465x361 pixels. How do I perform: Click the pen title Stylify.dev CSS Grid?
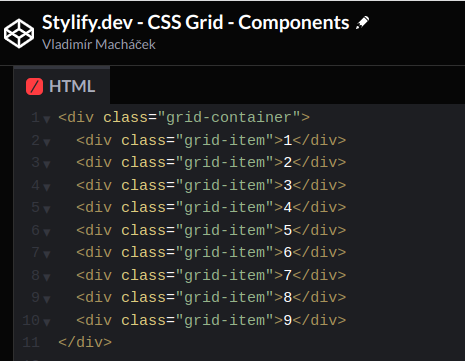point(196,23)
